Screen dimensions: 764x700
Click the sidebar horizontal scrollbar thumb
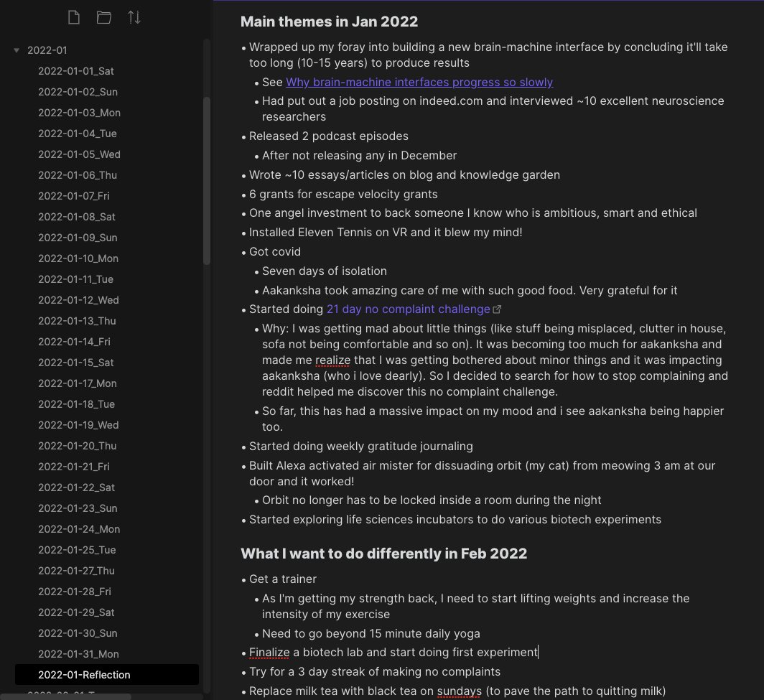tap(65, 696)
